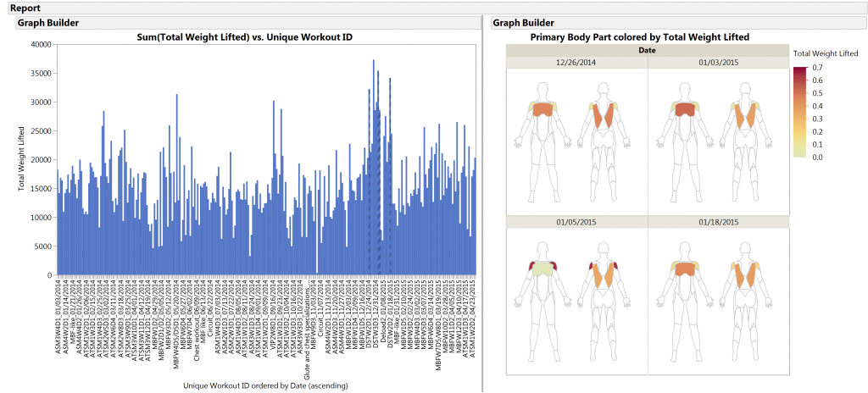Click the Total Weight Lifted legend title
The image size is (868, 393).
point(826,53)
